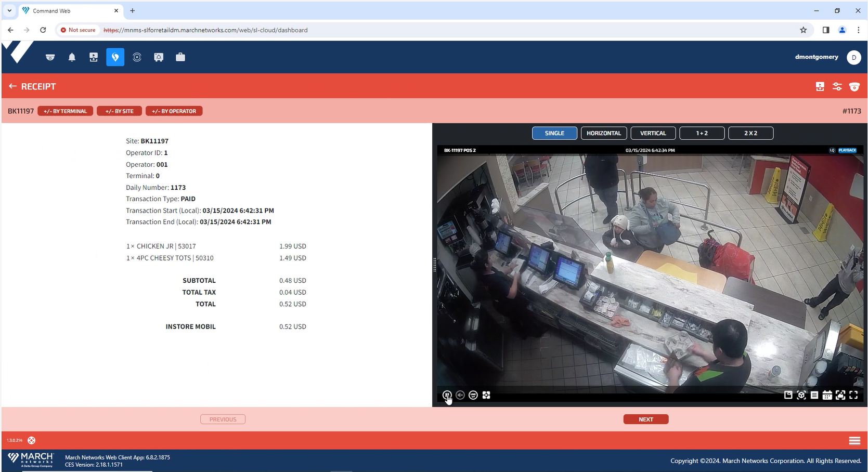Click the image capture frame icon in video toolbar
868x472 pixels.
click(x=840, y=395)
